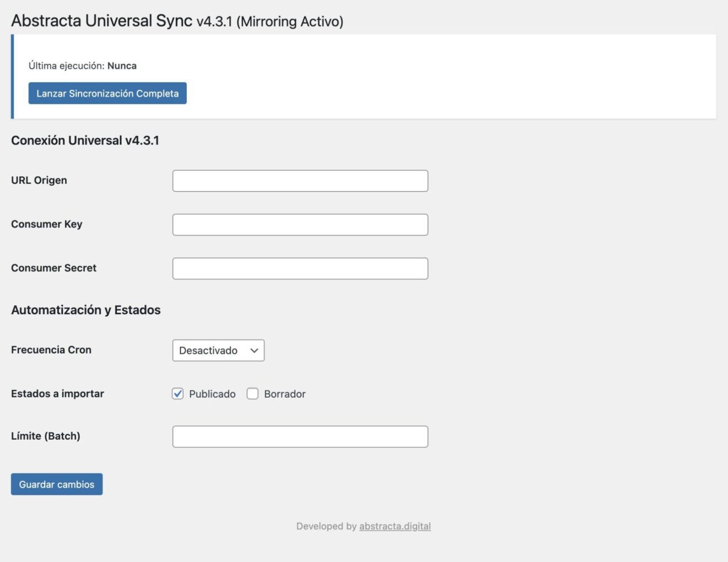
Task: Launch full sync with Lanzar Sincronización Completa
Action: (x=107, y=93)
